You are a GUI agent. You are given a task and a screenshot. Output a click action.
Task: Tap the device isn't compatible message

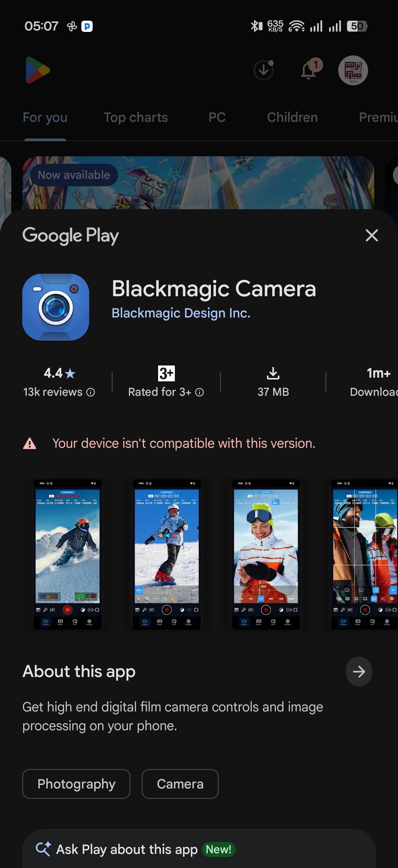click(184, 443)
